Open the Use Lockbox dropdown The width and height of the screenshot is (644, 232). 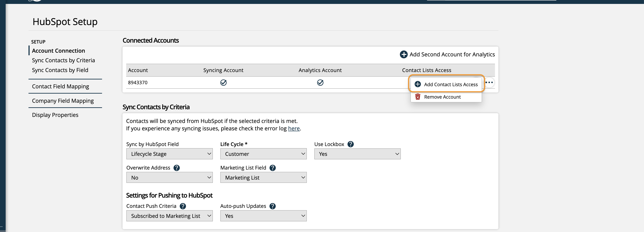click(357, 154)
